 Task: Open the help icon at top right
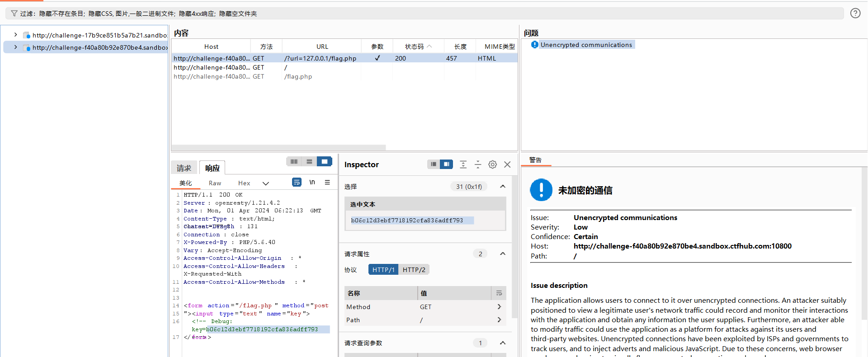(x=855, y=13)
